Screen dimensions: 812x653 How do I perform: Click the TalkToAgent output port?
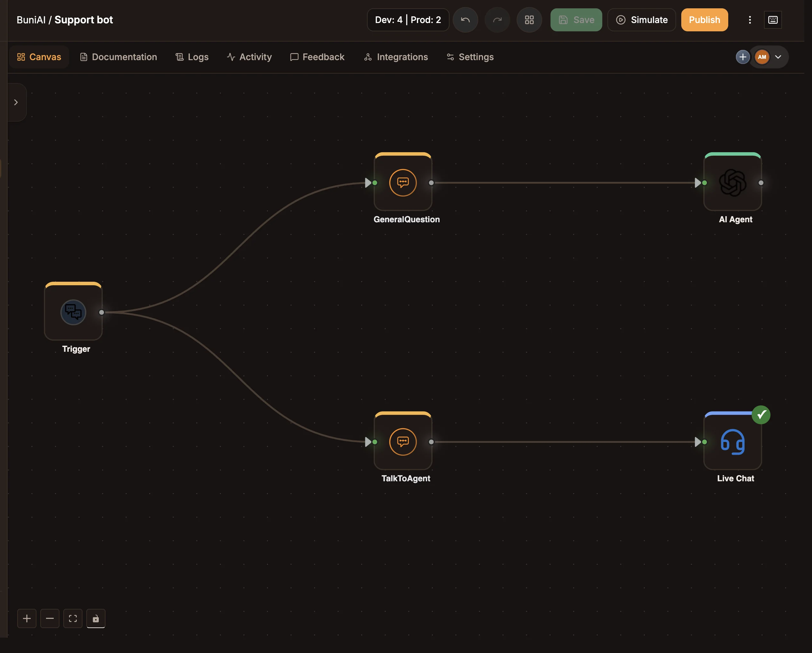pyautogui.click(x=431, y=442)
